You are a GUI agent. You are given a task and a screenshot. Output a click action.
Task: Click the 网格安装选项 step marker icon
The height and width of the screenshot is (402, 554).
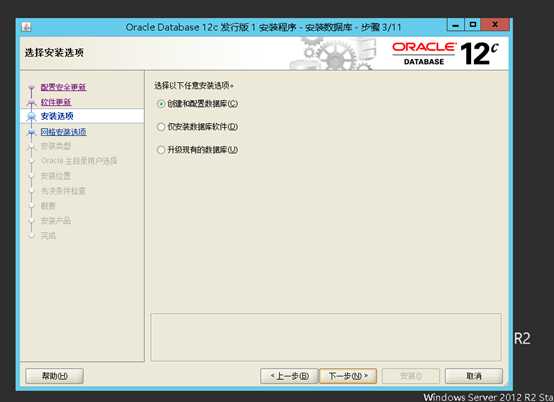point(31,132)
